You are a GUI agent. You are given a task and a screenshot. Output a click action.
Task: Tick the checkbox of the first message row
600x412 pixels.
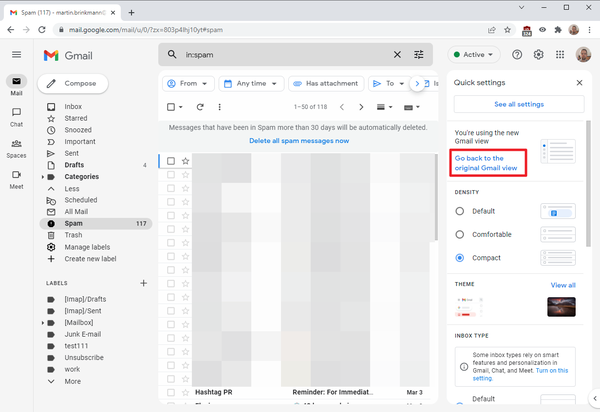(x=171, y=161)
